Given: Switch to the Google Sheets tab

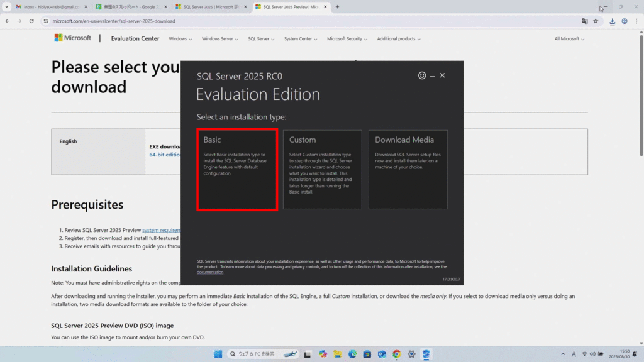Looking at the screenshot, I should [x=131, y=7].
